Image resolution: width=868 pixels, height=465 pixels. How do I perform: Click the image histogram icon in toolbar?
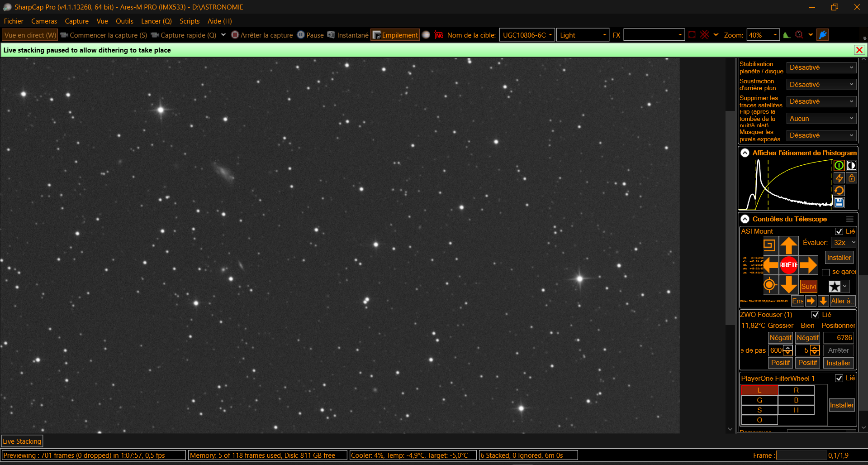787,35
